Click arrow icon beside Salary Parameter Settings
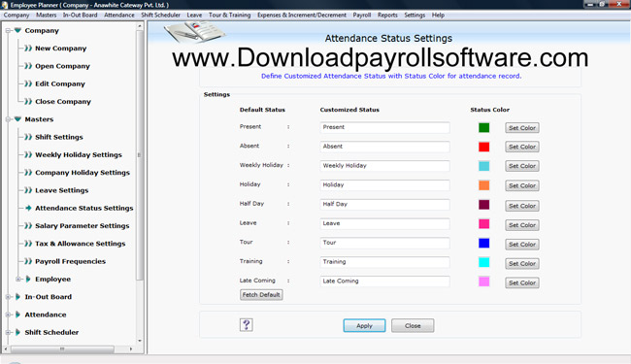 pyautogui.click(x=28, y=225)
